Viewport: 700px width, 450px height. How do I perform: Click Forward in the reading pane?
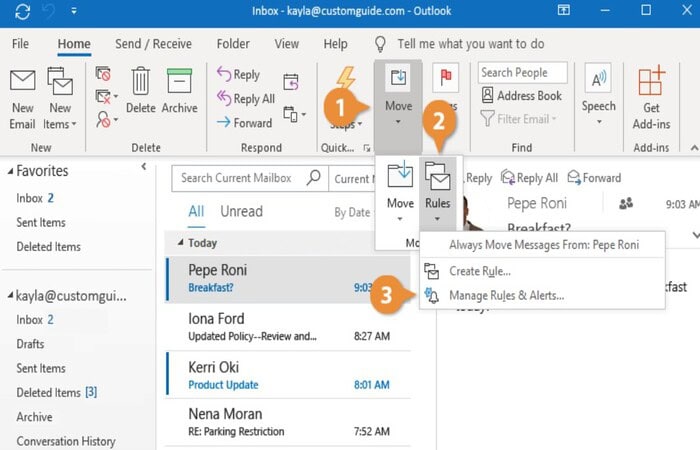594,178
